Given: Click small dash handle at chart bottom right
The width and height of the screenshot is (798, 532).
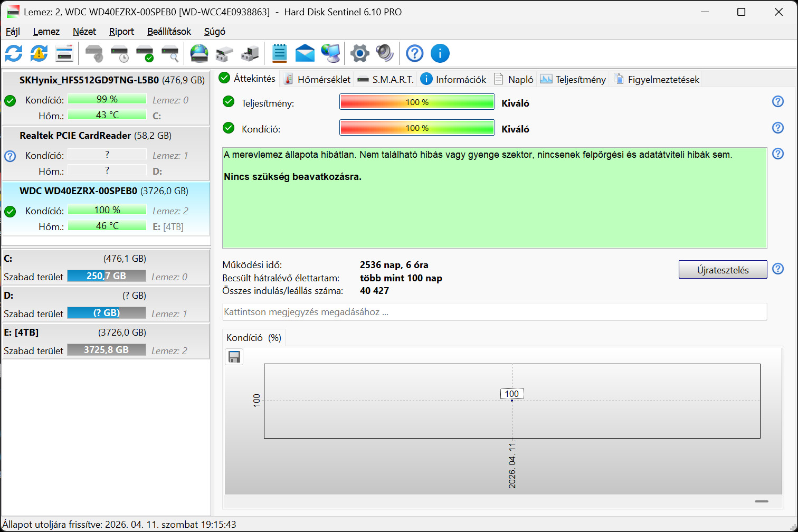Looking at the screenshot, I should [762, 501].
